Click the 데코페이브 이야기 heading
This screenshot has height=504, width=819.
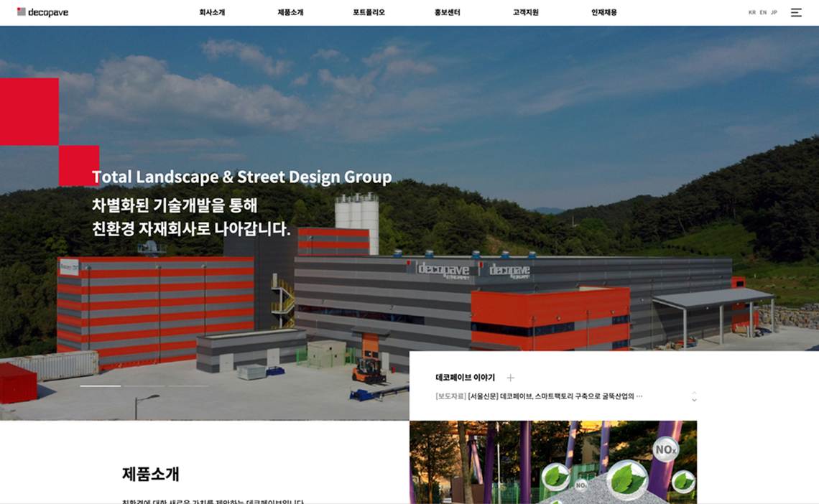(x=465, y=378)
